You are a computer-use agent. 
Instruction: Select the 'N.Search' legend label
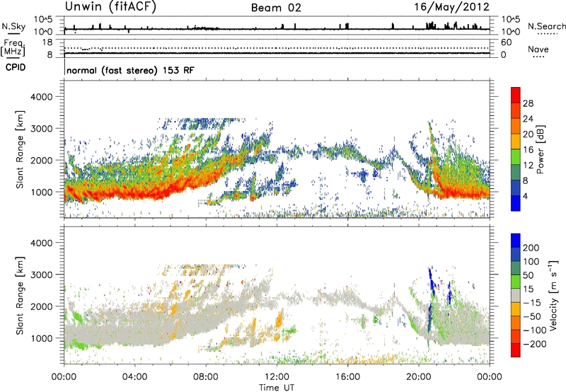click(x=546, y=26)
